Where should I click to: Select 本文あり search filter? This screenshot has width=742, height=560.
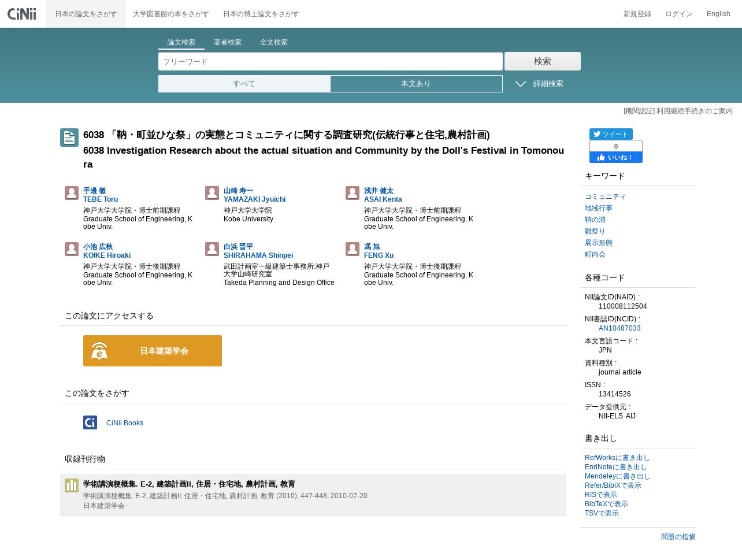point(416,84)
